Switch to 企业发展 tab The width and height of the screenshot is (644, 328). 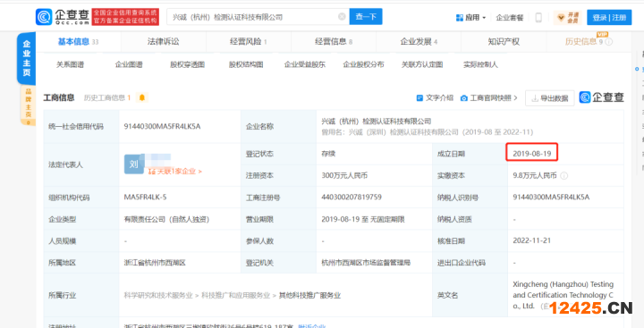(419, 41)
